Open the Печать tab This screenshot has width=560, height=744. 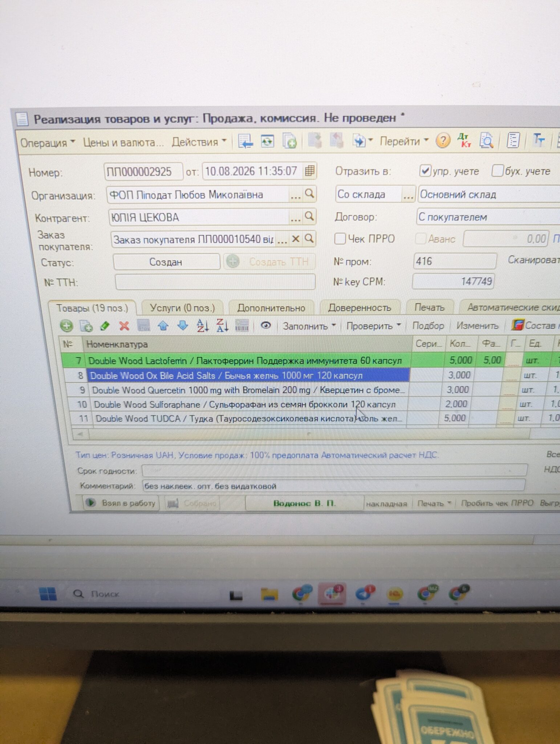(x=430, y=307)
